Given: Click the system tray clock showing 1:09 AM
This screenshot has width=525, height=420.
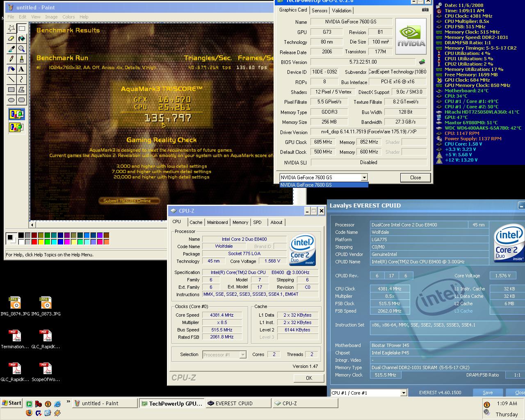Looking at the screenshot, I should pyautogui.click(x=507, y=404).
